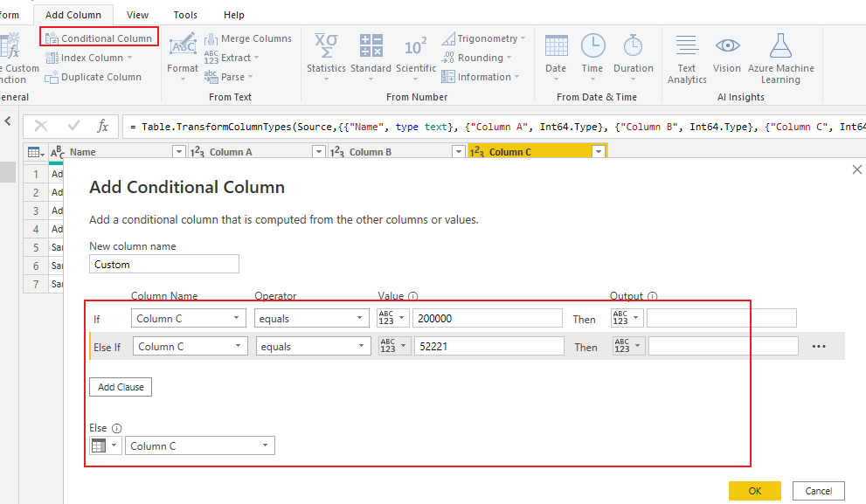
Task: Show Else help info icon
Action: [x=116, y=428]
